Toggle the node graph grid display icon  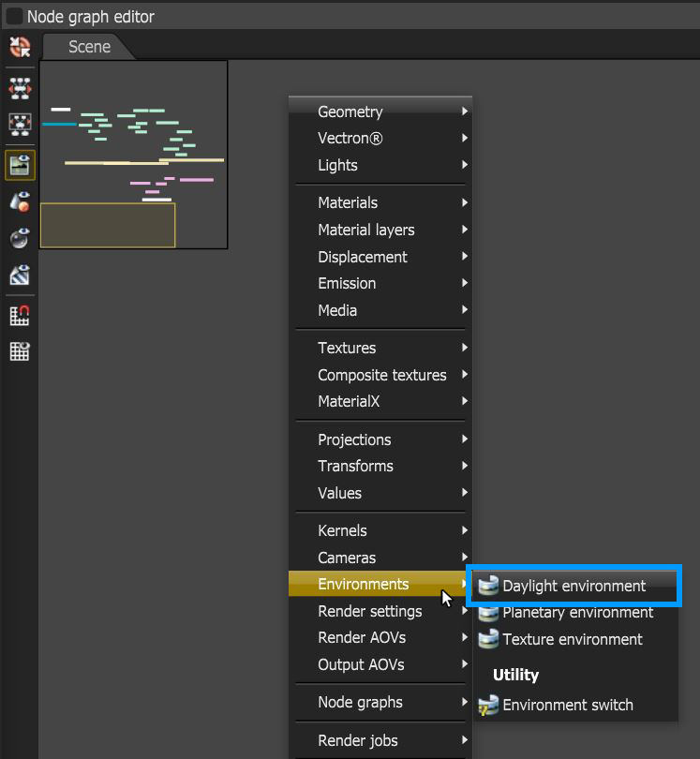pyautogui.click(x=20, y=351)
